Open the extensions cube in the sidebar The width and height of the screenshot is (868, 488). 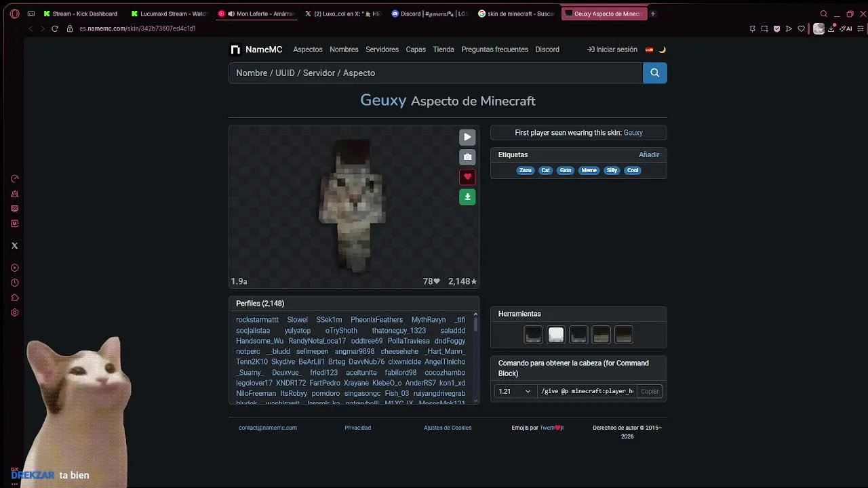click(x=14, y=298)
